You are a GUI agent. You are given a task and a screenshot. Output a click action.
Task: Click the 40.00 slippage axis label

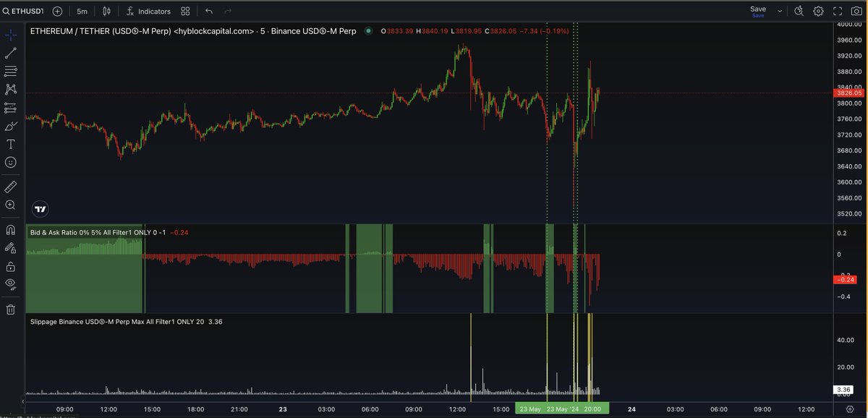click(846, 340)
